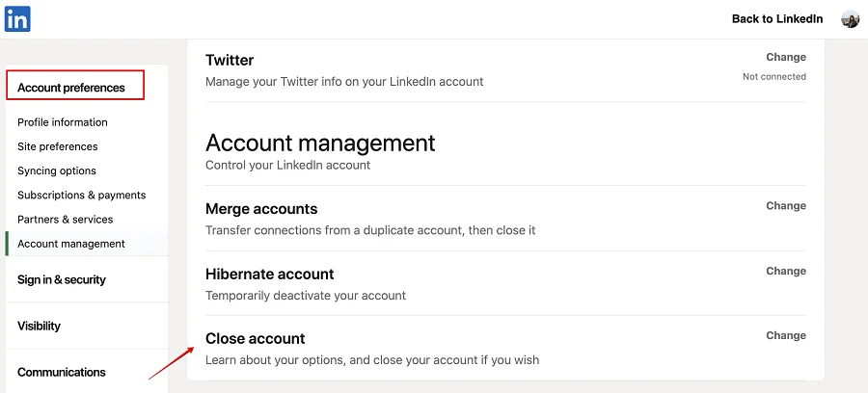
Task: Open Syncing options
Action: 57,170
